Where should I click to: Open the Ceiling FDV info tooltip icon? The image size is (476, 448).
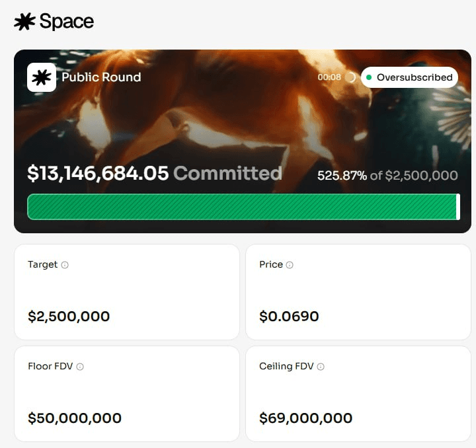pos(321,367)
